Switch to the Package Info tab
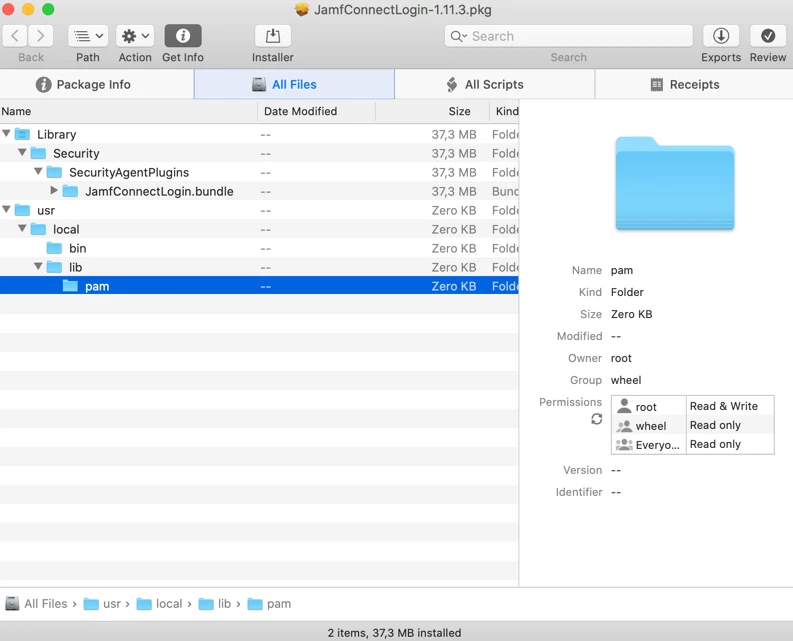Screen dimensions: 793x641 [97, 84]
